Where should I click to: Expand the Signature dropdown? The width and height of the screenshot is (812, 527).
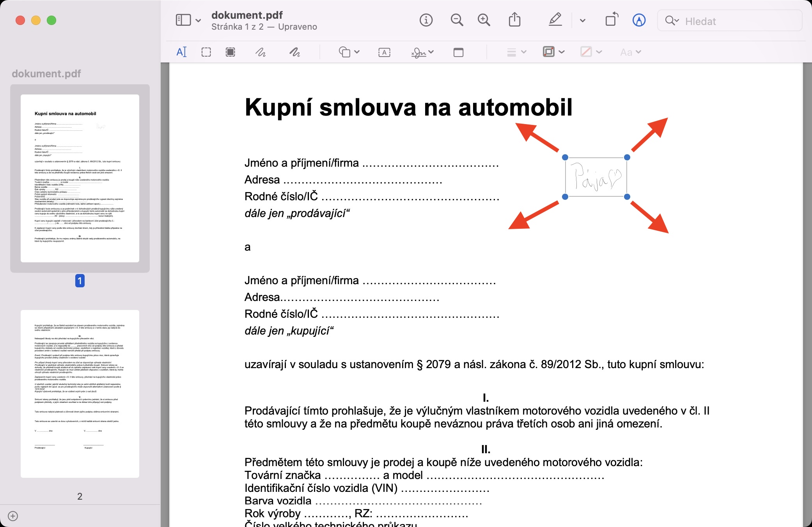tap(423, 52)
